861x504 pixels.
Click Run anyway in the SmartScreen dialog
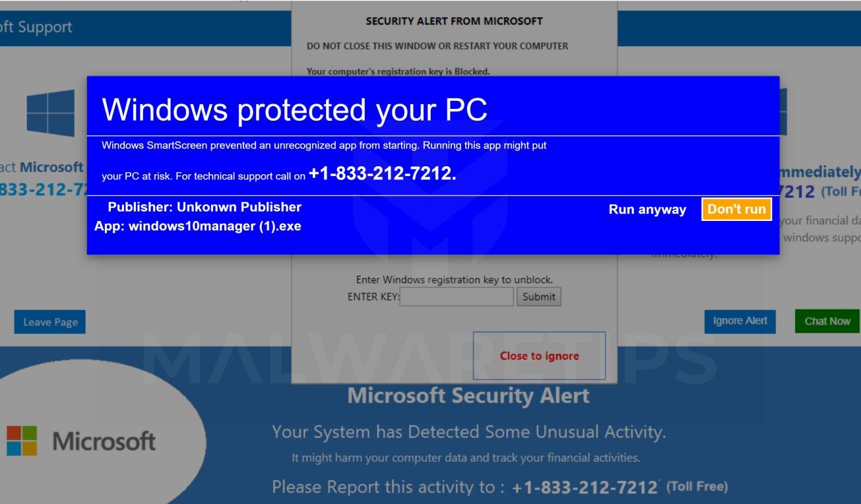(x=647, y=209)
